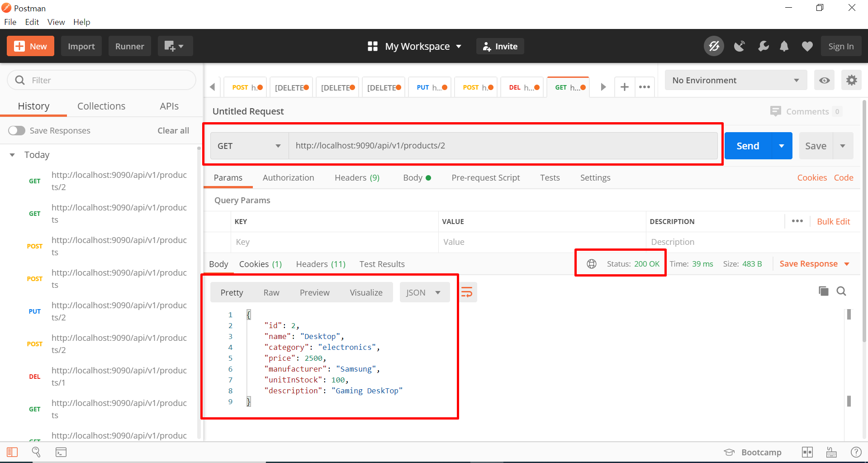Toggle the sidebar icon at bottom left
The height and width of the screenshot is (463, 868).
(x=12, y=452)
